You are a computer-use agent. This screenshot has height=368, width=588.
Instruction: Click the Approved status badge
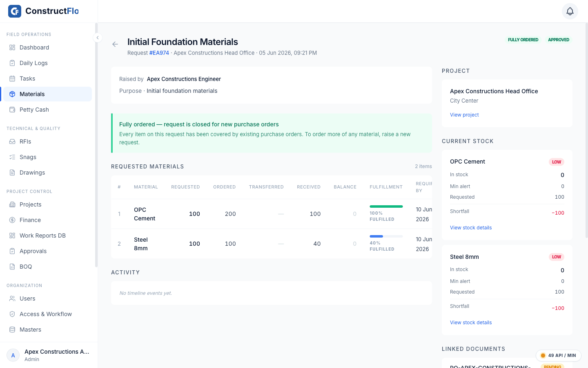coord(559,40)
